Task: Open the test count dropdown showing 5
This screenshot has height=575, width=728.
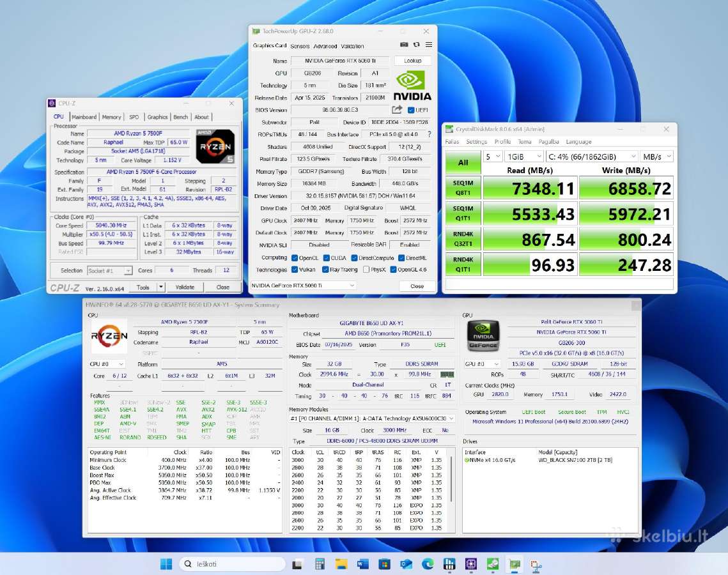Action: (x=493, y=157)
